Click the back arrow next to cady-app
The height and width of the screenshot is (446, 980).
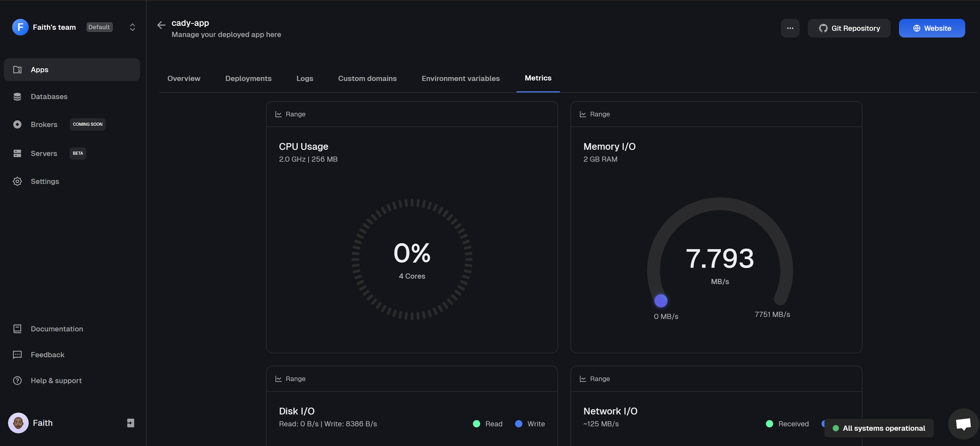point(161,25)
